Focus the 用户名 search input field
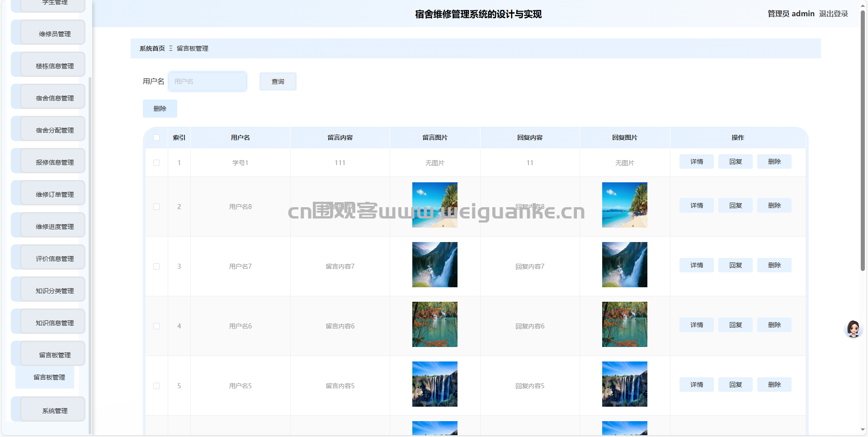 click(208, 81)
